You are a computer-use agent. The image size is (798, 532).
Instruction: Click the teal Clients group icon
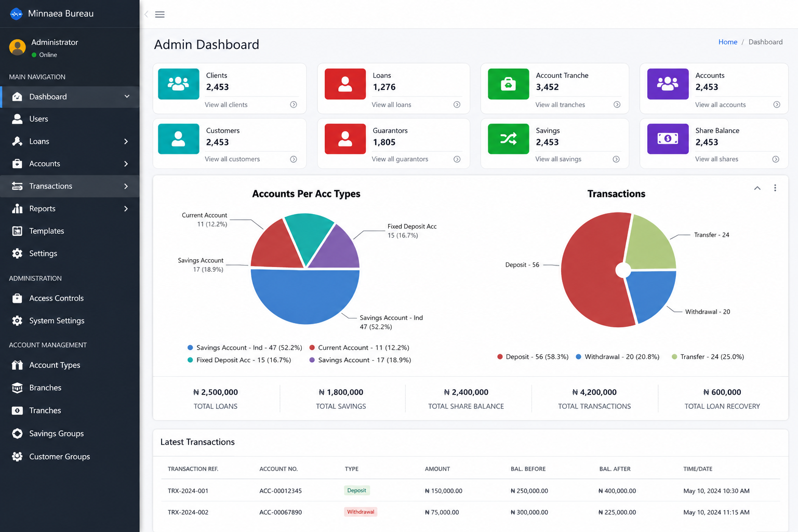[179, 84]
